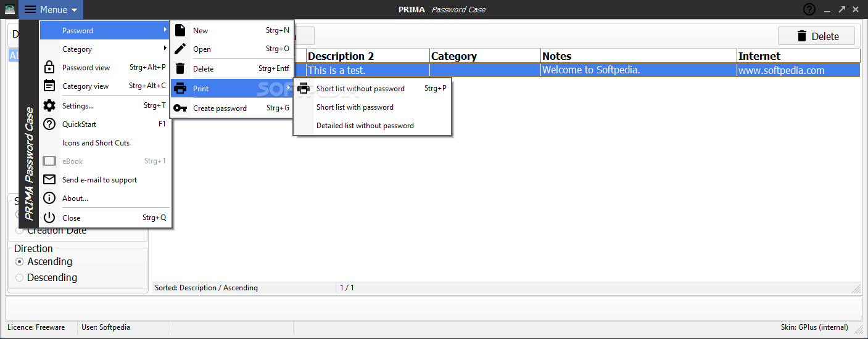
Task: Click the info icon beside About
Action: (49, 198)
